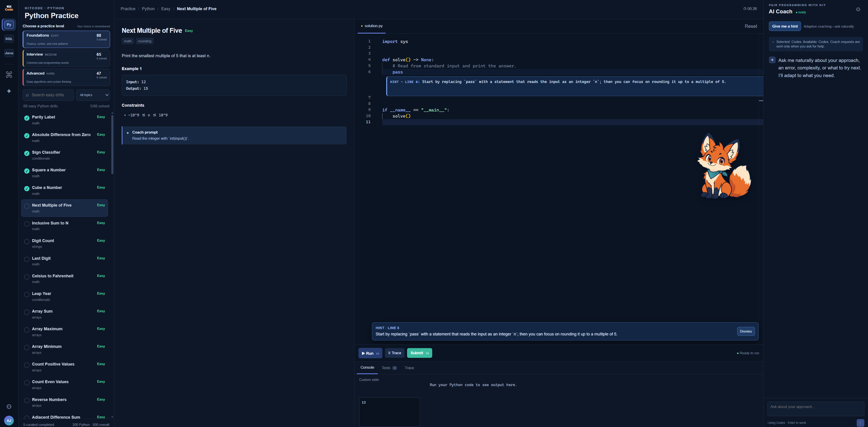The width and height of the screenshot is (868, 427).
Task: Click the send arrow in coach chat
Action: coord(860,423)
